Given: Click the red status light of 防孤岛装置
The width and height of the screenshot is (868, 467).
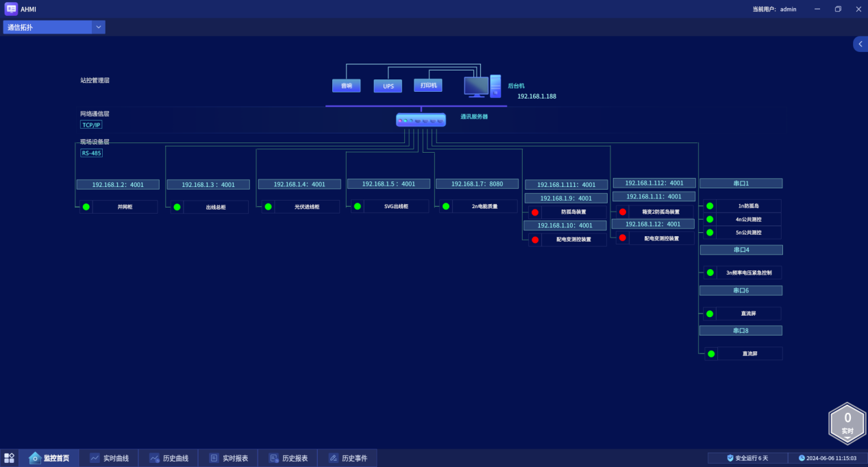Looking at the screenshot, I should [x=535, y=212].
